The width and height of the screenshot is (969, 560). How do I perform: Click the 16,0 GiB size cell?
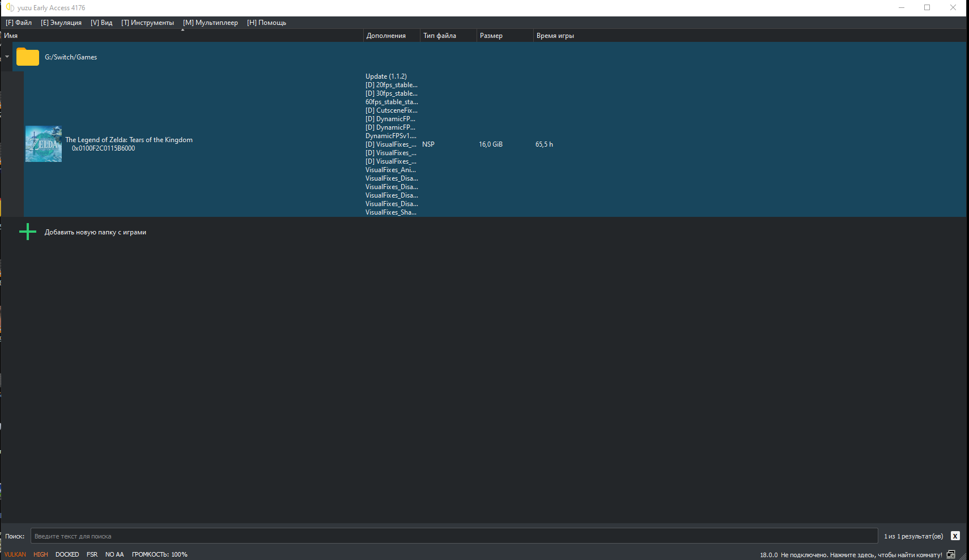[x=491, y=144]
